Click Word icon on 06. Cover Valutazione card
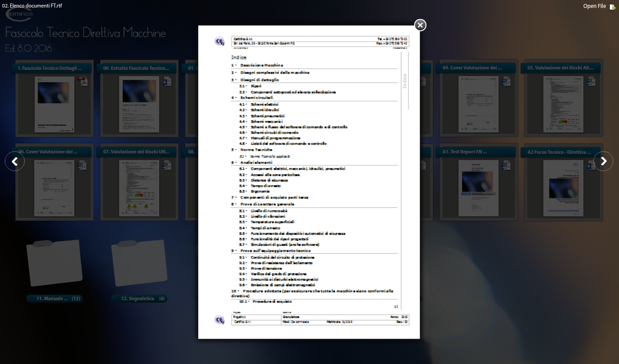The height and width of the screenshot is (364, 619). pos(82,165)
